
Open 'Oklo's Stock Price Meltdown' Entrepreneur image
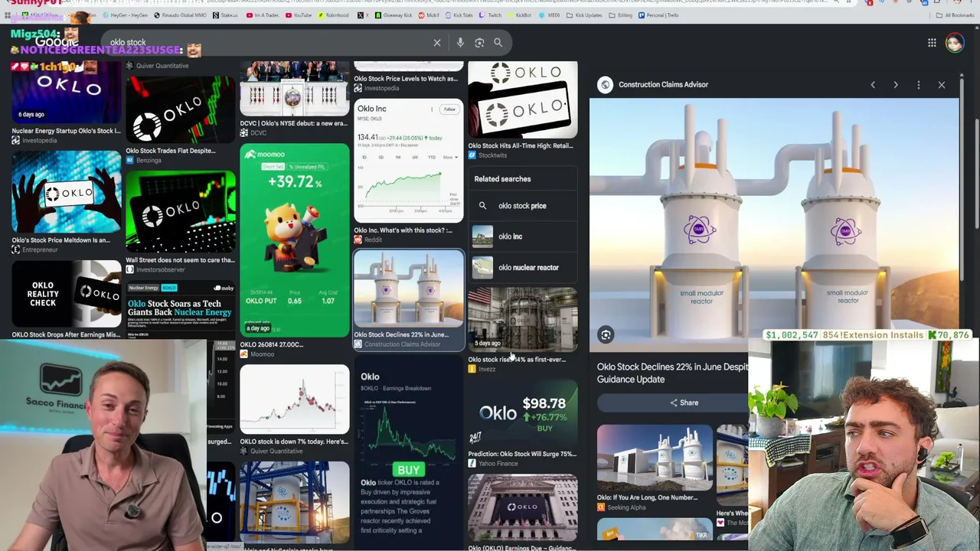(67, 192)
